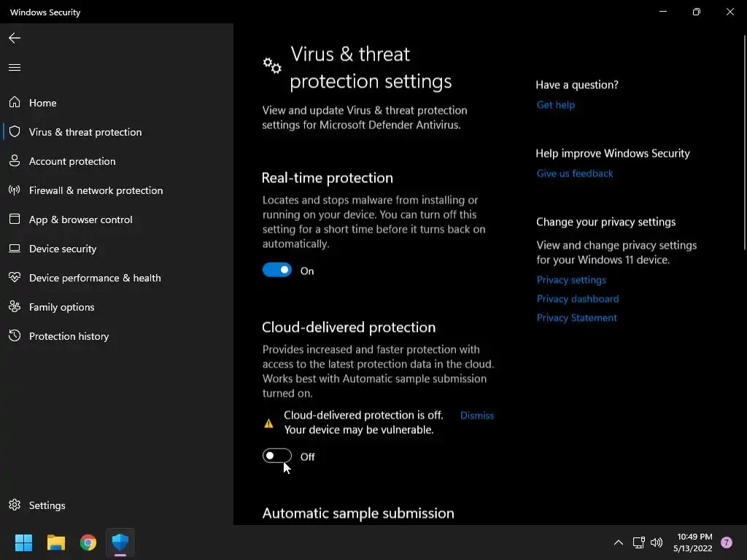Enable Cloud-delivered protection toggle
The height and width of the screenshot is (560, 747).
click(x=277, y=456)
